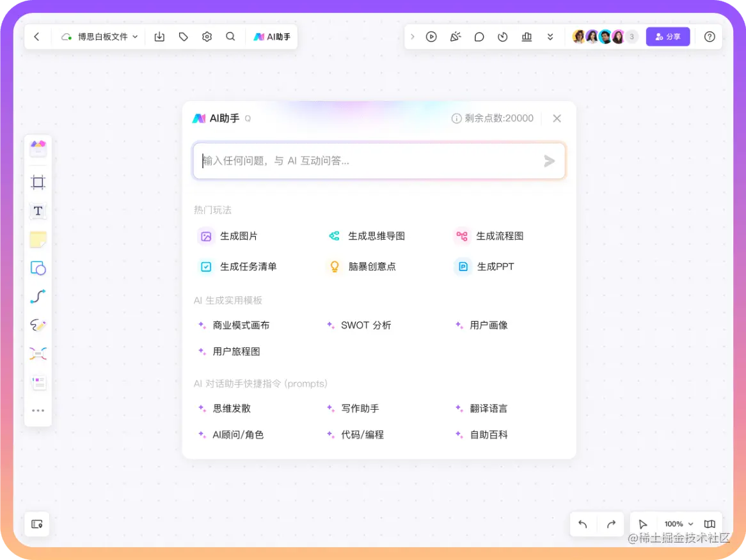Activate the Laser Pointer tool
746x560 pixels.
click(455, 36)
